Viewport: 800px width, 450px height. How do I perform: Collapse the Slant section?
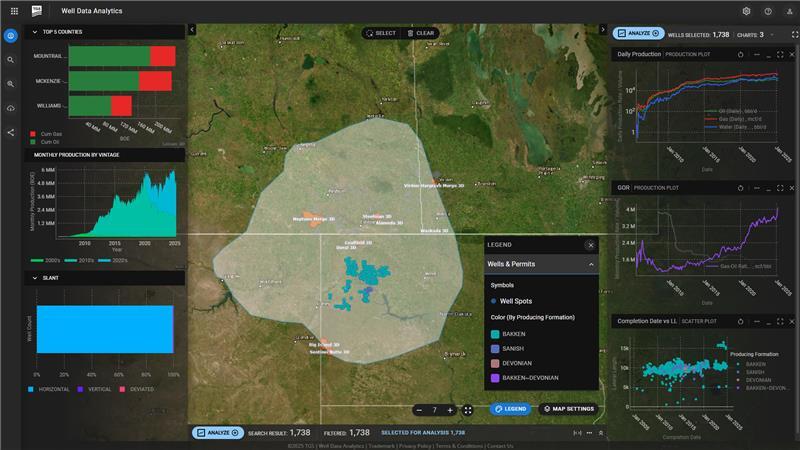(36, 277)
